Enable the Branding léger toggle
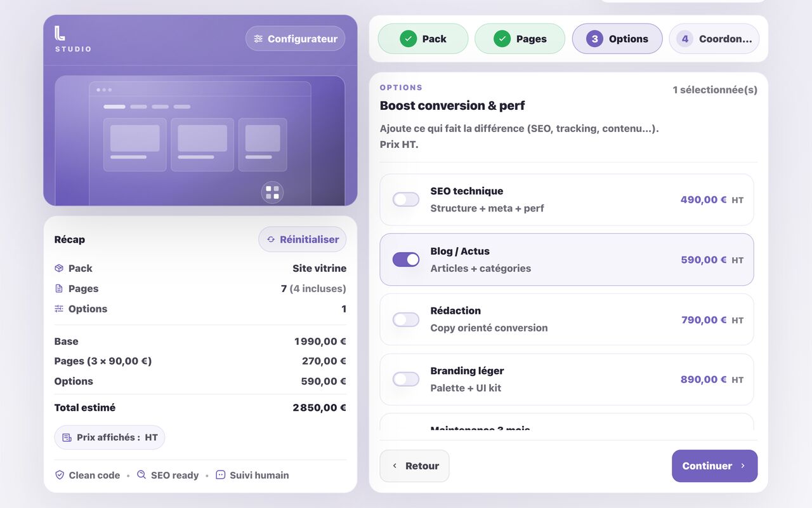812x508 pixels. click(x=406, y=379)
